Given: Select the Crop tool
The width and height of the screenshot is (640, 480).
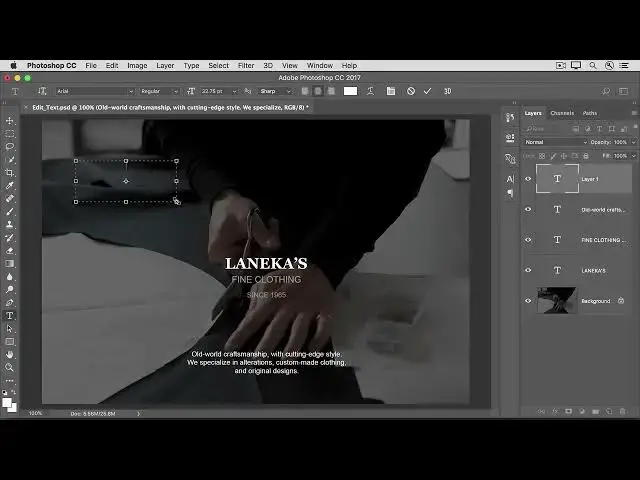Looking at the screenshot, I should point(10,173).
